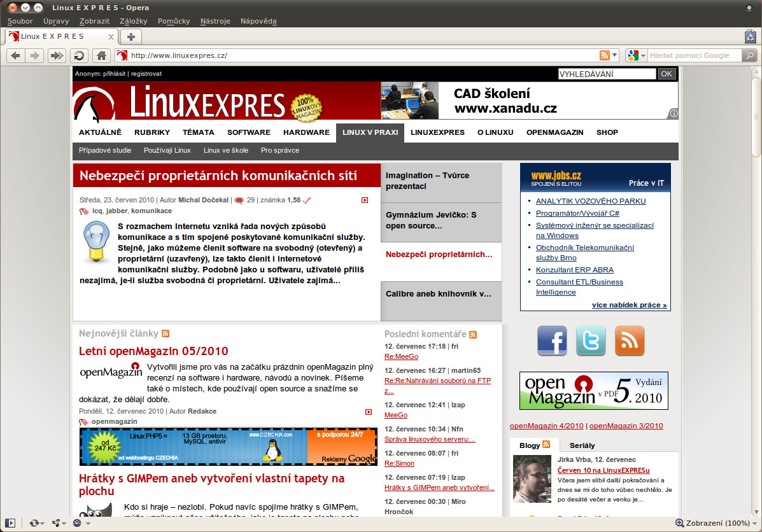Screen dimensions: 762x532
Task: Go to the Home page icon
Action: point(101,55)
